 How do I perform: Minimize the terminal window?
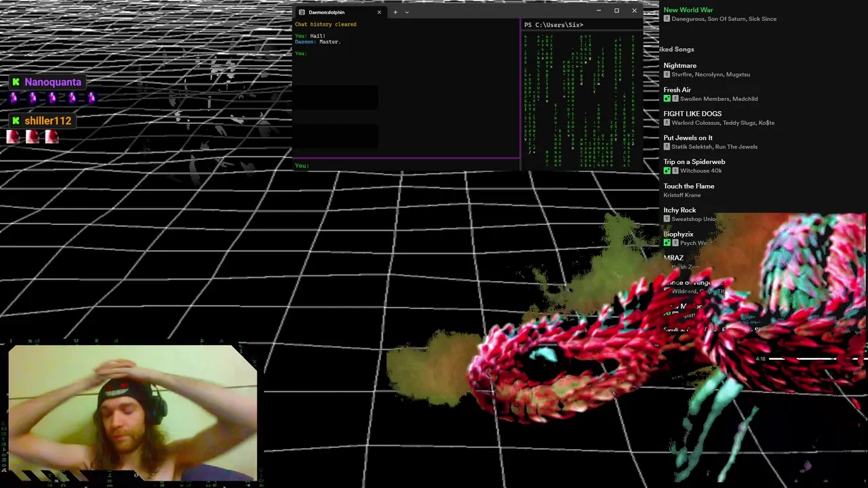tap(599, 11)
